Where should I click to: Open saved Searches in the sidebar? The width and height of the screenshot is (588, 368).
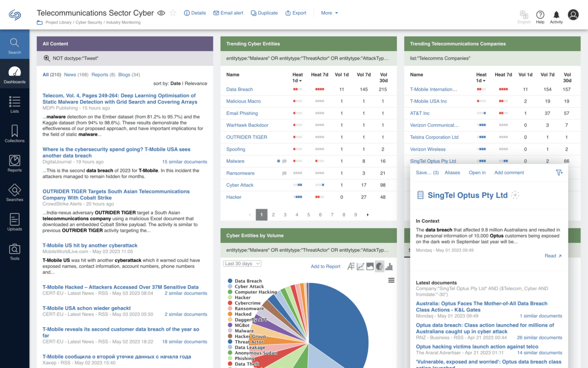[15, 193]
